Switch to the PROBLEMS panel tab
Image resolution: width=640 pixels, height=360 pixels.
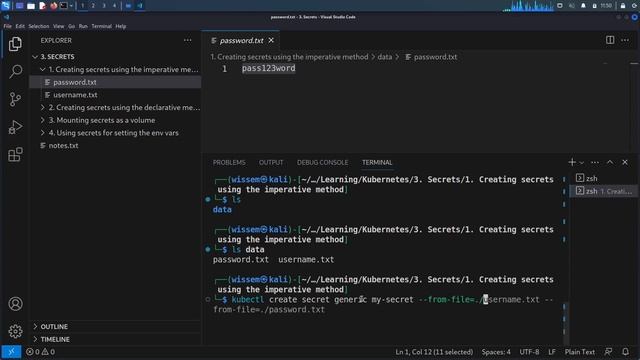coord(229,162)
